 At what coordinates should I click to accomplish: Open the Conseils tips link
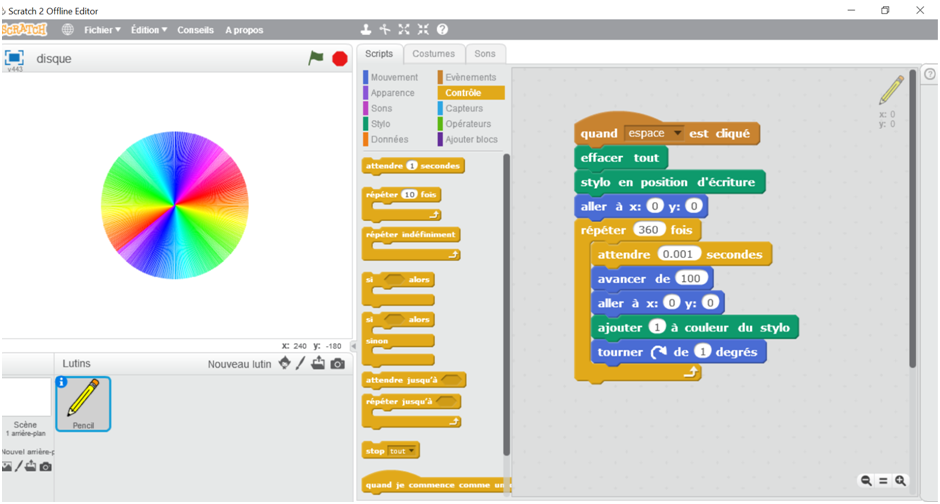[195, 30]
